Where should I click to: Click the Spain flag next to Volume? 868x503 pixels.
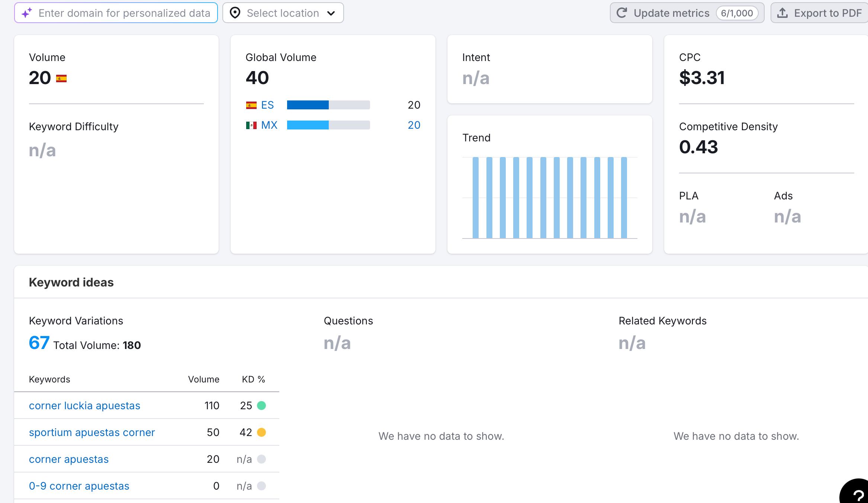tap(61, 79)
